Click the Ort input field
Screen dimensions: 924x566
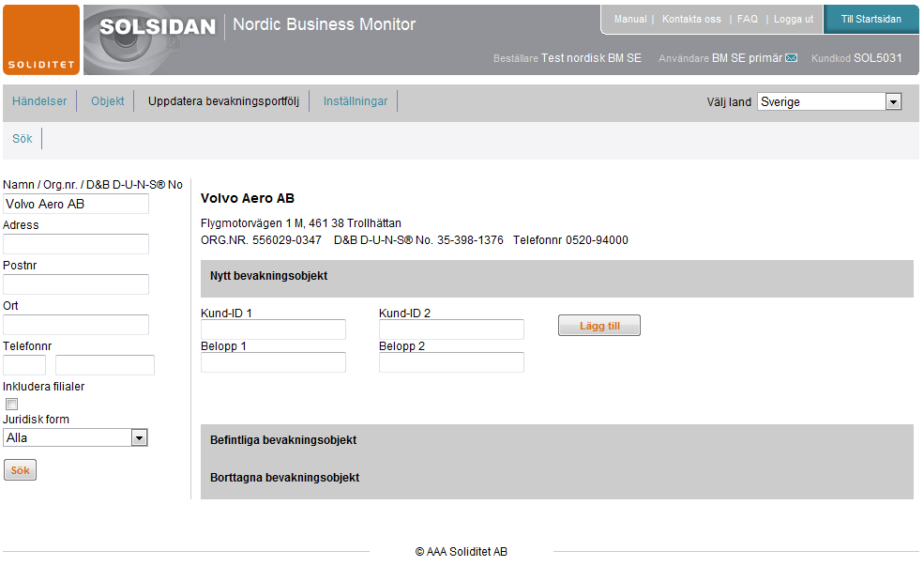point(76,325)
